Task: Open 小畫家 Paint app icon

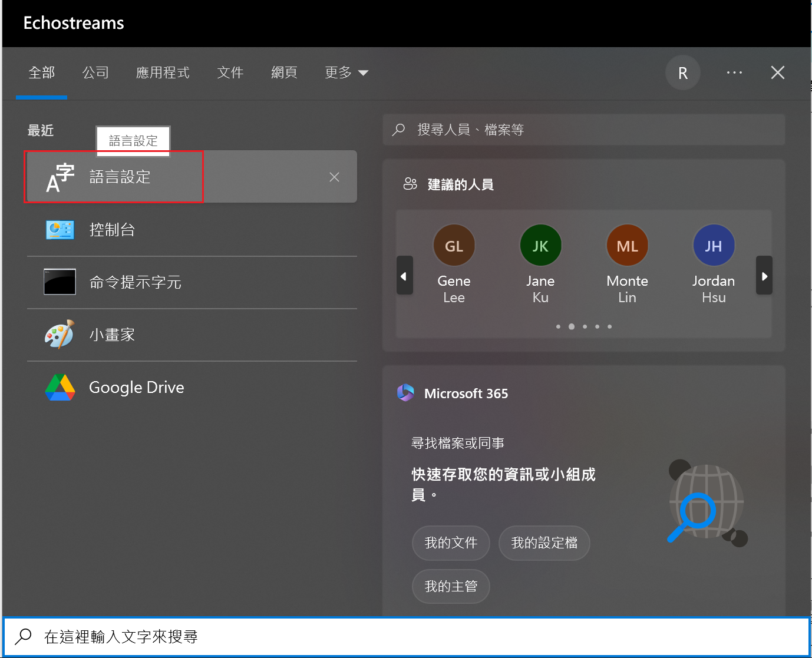Action: 60,335
